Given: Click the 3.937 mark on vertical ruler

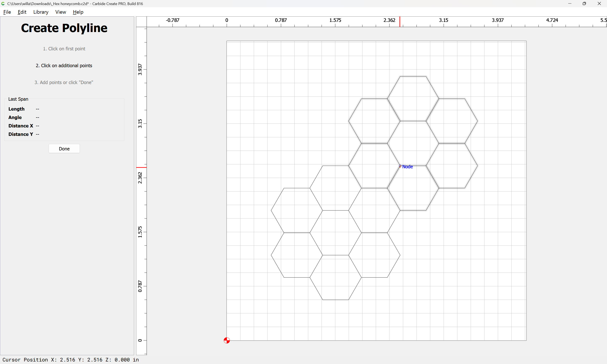Looking at the screenshot, I should (140, 70).
